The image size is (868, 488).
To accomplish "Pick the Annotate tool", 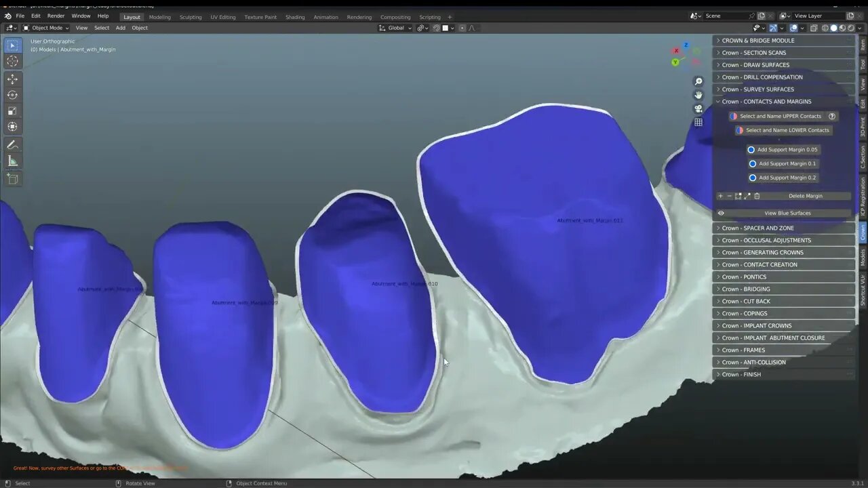I will pos(12,144).
